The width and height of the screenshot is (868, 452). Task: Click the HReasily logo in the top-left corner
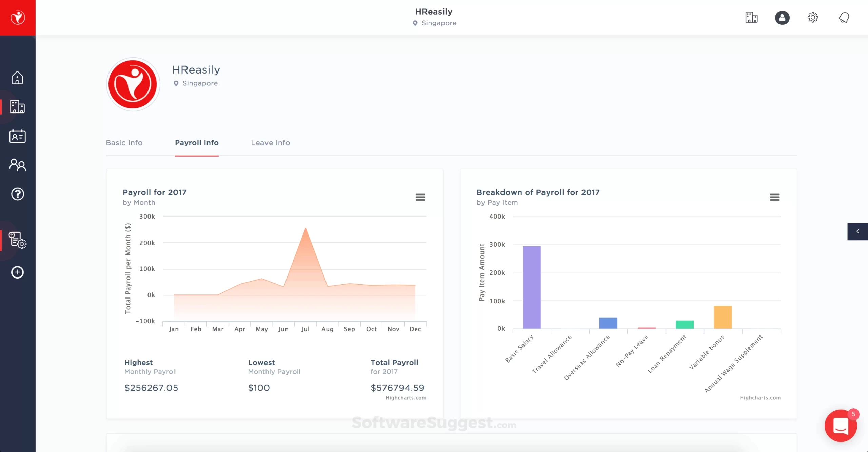pos(18,17)
